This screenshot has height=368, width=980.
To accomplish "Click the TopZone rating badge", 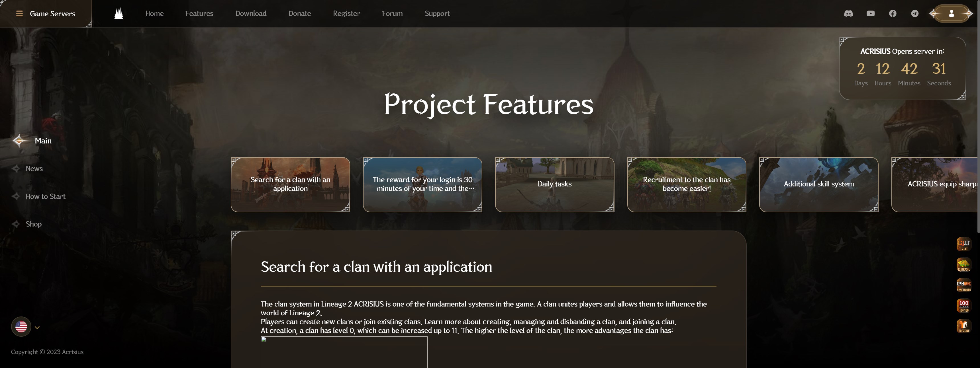I will [x=964, y=326].
